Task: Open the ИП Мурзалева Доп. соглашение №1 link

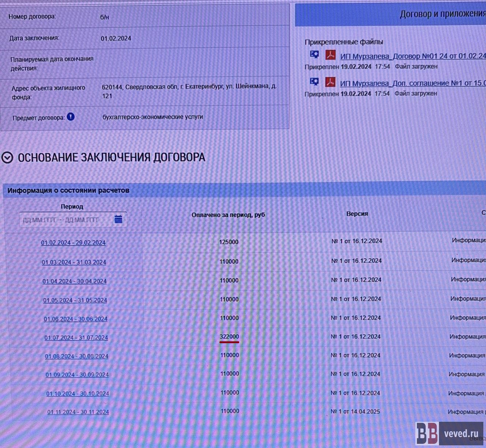Action: 412,83
